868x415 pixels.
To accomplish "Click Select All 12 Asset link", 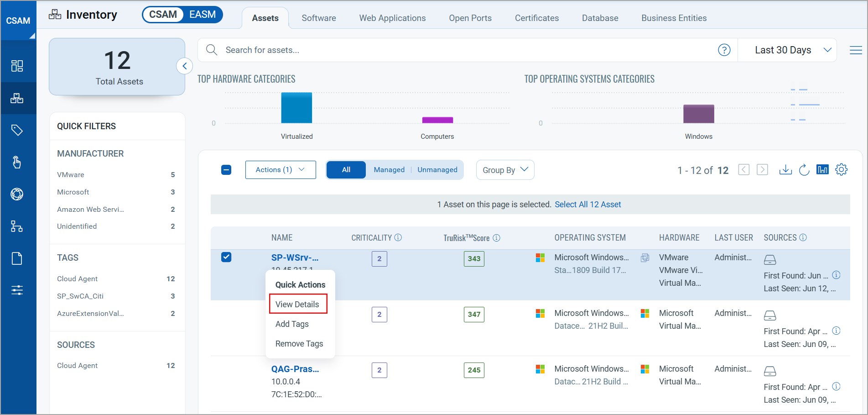I will [587, 205].
